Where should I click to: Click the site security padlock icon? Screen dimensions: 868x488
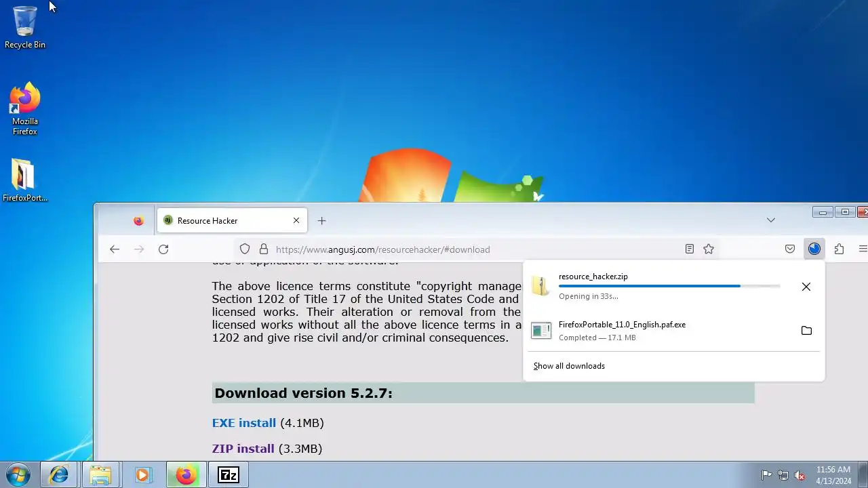tap(264, 249)
